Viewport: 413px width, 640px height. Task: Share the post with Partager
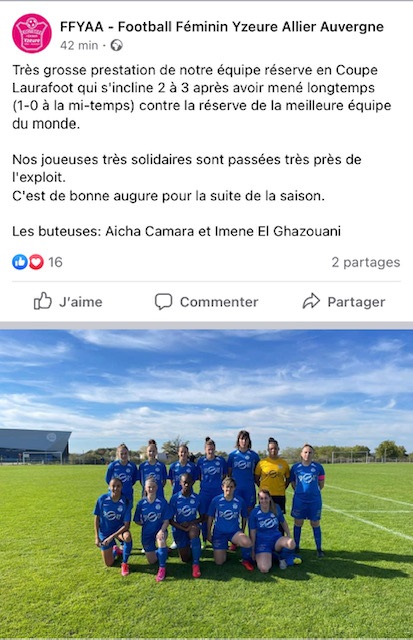tap(344, 302)
